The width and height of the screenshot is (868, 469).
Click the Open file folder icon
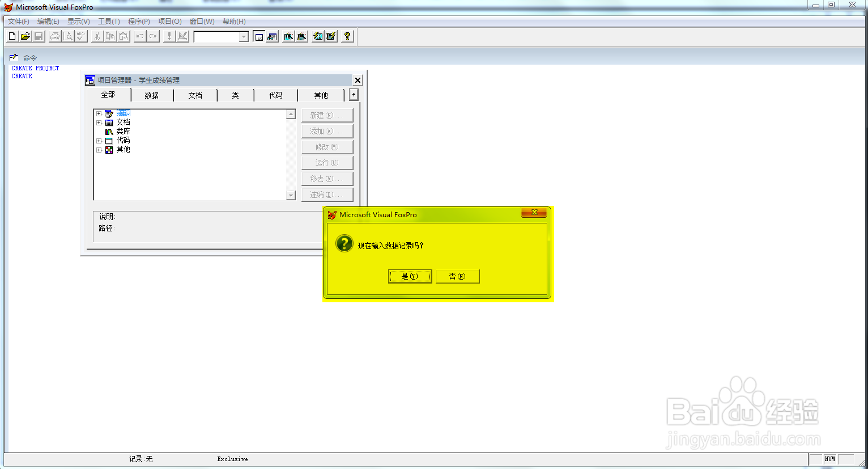[x=25, y=36]
